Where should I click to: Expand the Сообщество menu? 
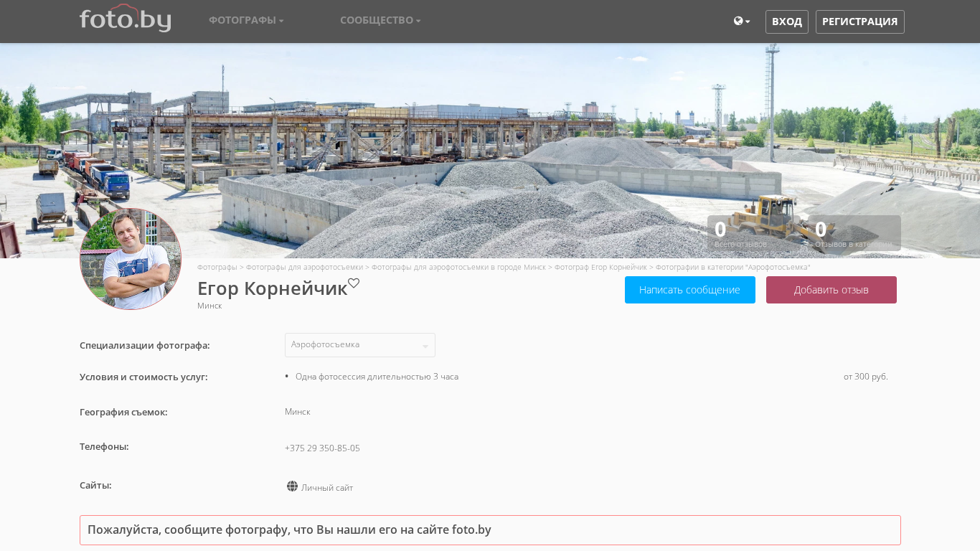[380, 20]
